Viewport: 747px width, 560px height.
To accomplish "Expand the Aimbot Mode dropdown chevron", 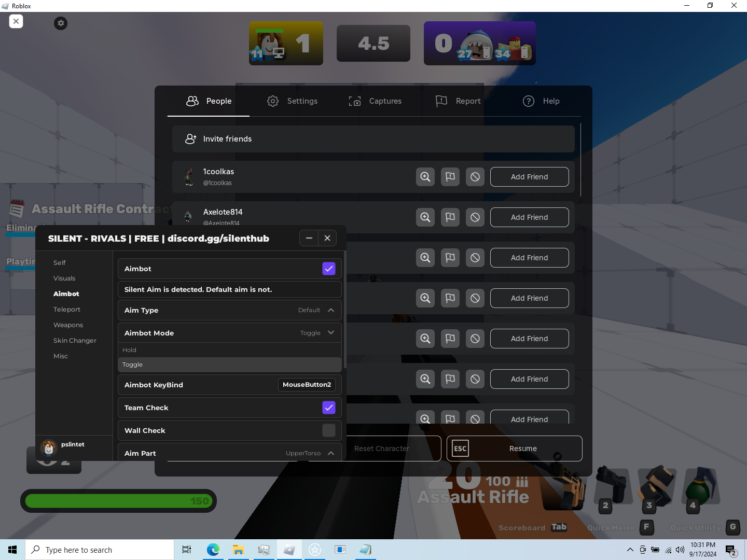I will (x=331, y=333).
